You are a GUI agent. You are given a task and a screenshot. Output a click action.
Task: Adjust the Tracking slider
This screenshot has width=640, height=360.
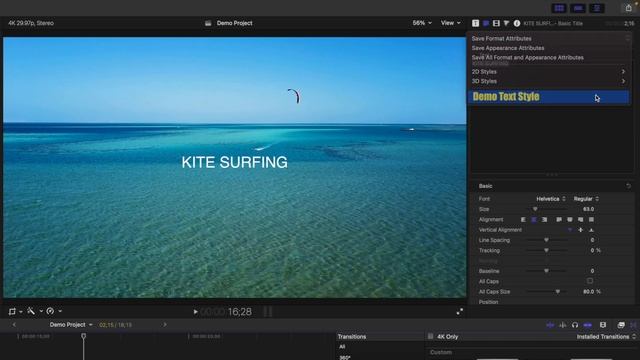click(547, 250)
